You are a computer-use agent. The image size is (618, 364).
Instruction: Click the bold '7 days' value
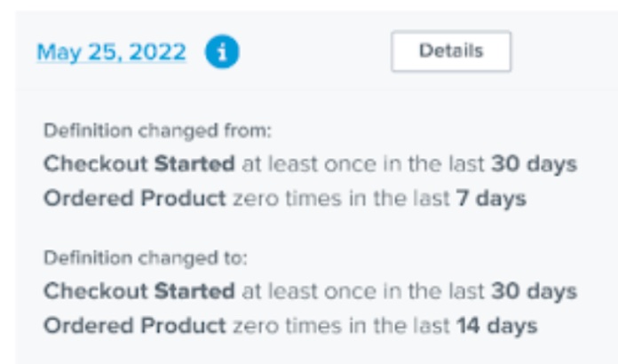click(492, 199)
